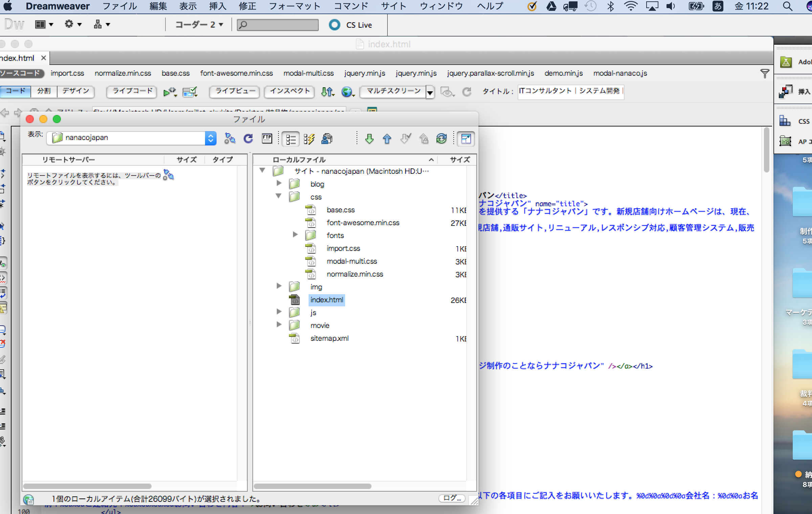Select sitemap.xml in local files tree
Screen dimensions: 812x514
329,338
